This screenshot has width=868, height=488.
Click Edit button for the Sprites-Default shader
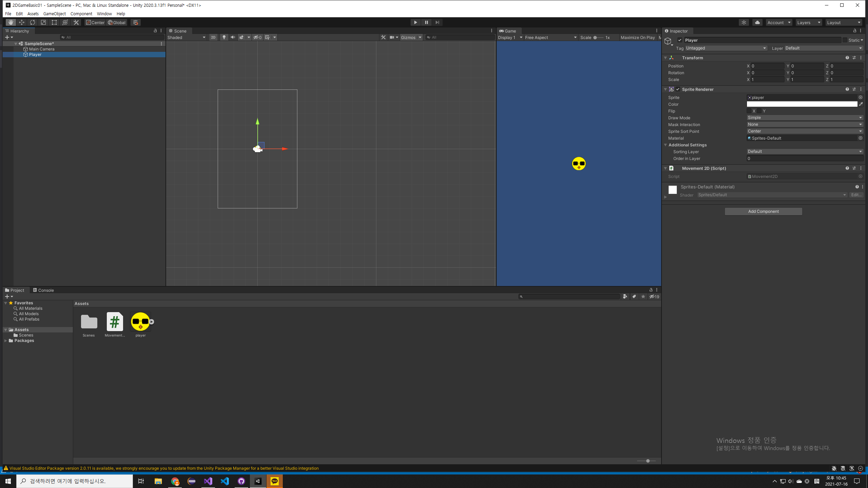click(x=856, y=195)
